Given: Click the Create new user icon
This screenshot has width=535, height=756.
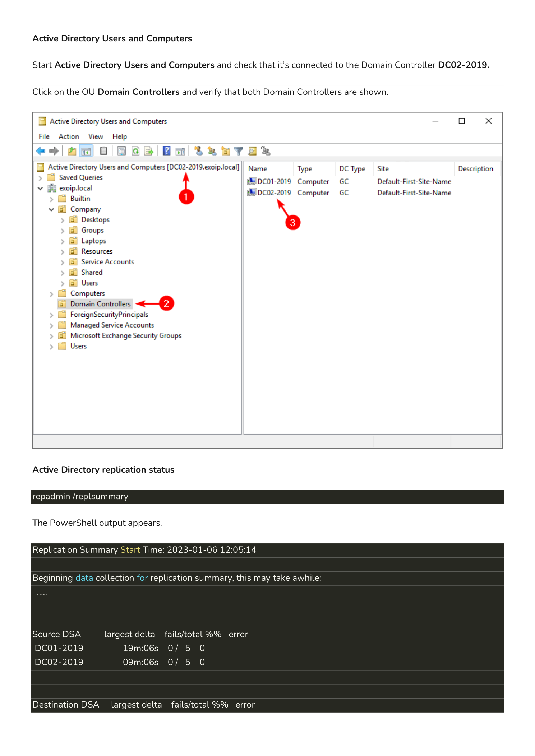Looking at the screenshot, I should click(198, 151).
